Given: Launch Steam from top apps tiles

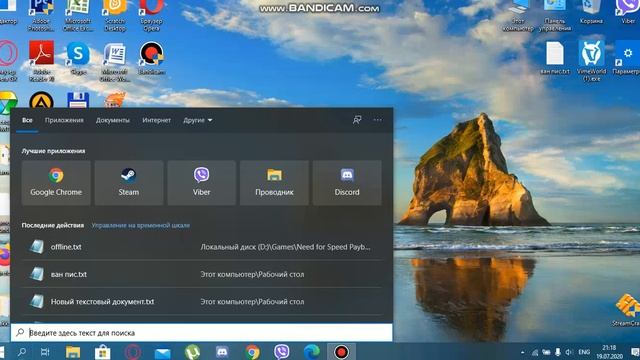Looking at the screenshot, I should coord(129,182).
